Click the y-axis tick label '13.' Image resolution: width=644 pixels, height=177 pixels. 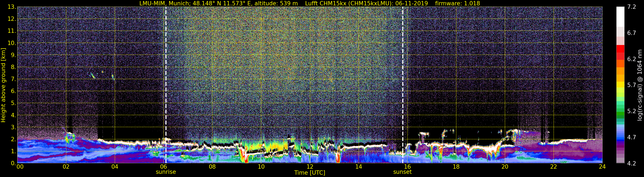coord(12,7)
